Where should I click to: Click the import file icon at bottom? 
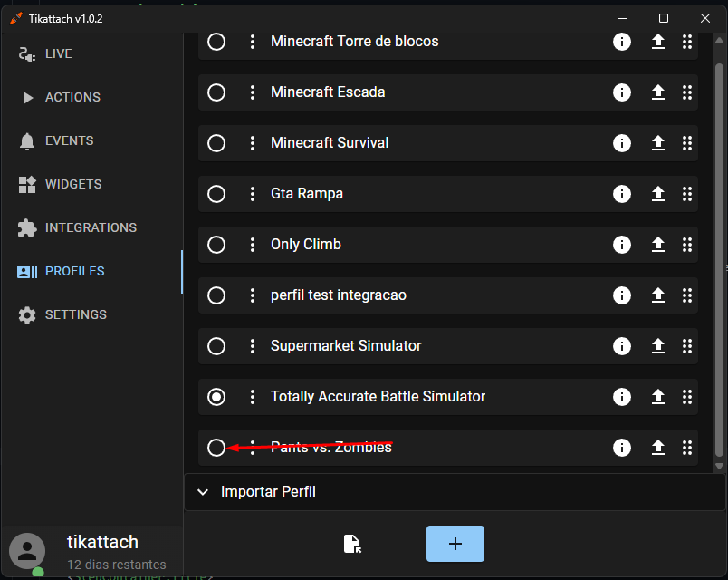tap(352, 544)
